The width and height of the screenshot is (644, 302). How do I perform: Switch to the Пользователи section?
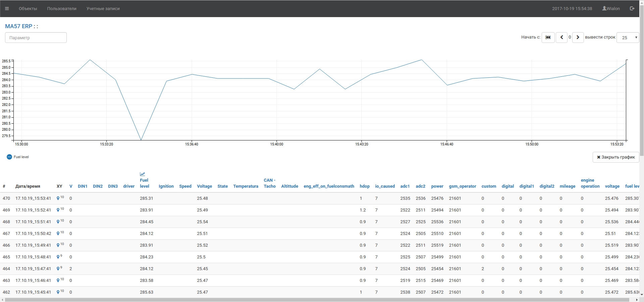tap(62, 8)
